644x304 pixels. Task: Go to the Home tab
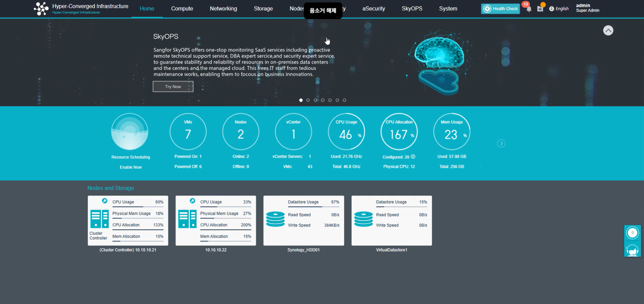point(147,9)
